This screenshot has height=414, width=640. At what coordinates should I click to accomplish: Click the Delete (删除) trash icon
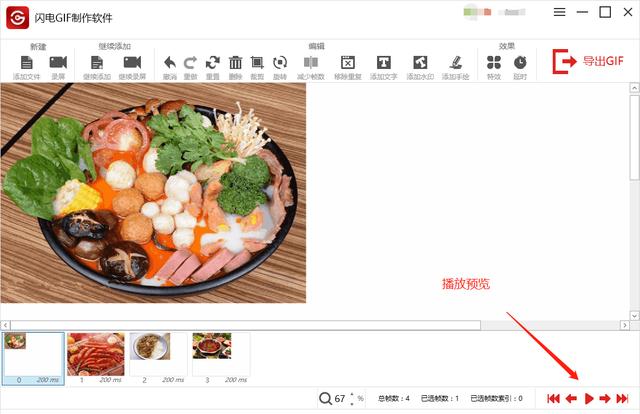click(236, 63)
